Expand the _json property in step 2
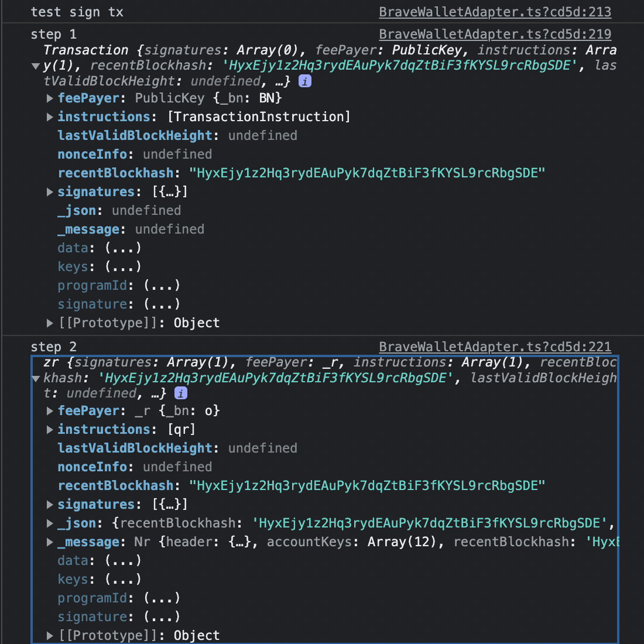Image resolution: width=644 pixels, height=644 pixels. (x=50, y=523)
